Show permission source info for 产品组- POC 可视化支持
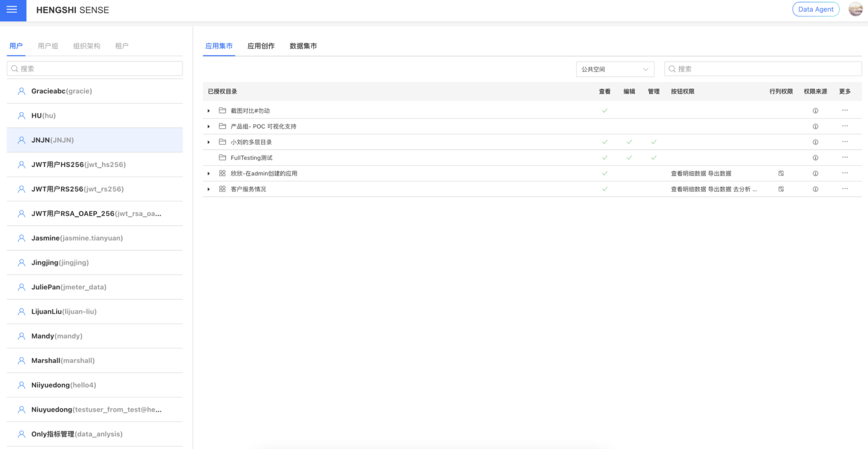868x449 pixels. [x=816, y=127]
